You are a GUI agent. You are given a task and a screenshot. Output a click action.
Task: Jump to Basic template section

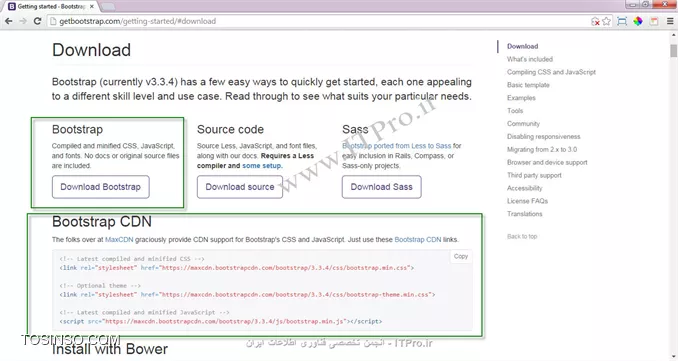pos(528,85)
